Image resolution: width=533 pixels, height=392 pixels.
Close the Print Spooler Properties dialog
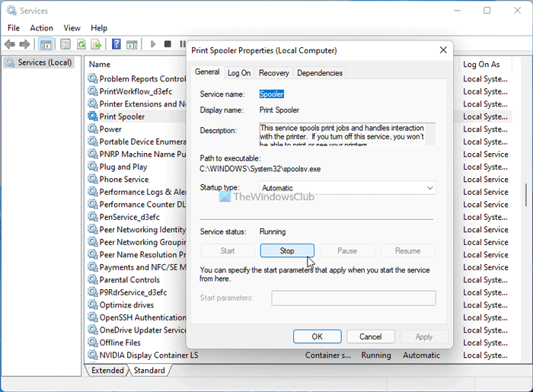[443, 50]
